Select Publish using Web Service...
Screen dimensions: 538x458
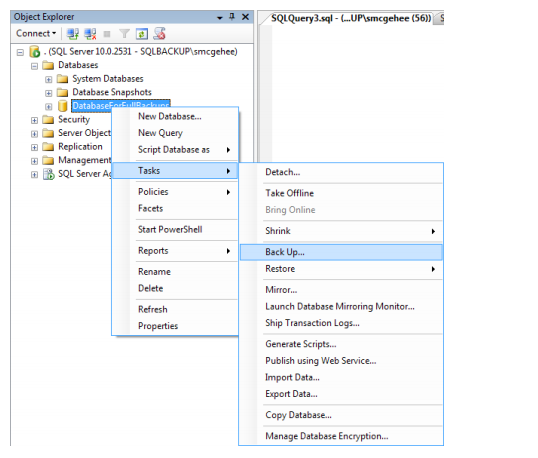pyautogui.click(x=341, y=361)
